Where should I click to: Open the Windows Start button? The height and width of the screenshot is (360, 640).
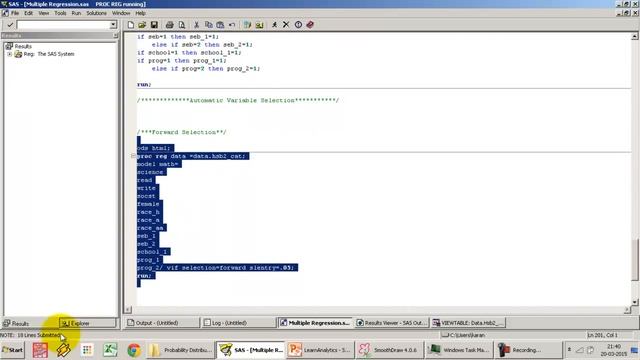coord(13,350)
